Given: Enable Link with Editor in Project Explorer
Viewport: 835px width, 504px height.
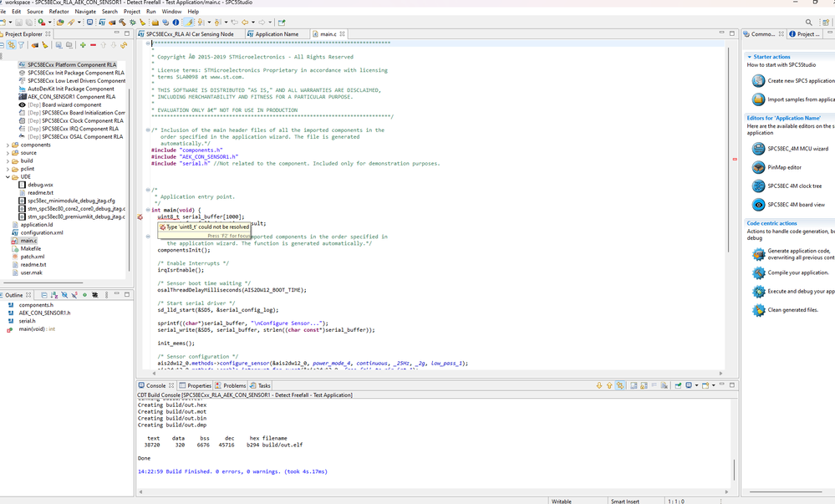Looking at the screenshot, I should pyautogui.click(x=10, y=45).
